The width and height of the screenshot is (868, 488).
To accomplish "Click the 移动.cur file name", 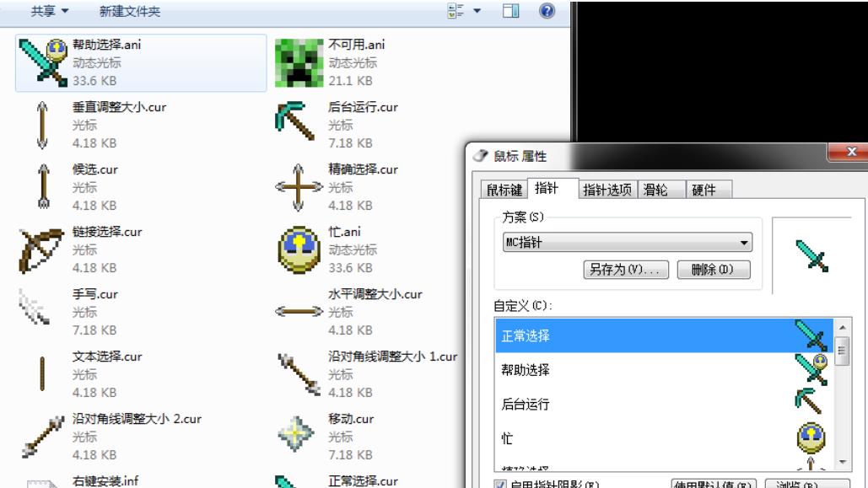I will 351,420.
